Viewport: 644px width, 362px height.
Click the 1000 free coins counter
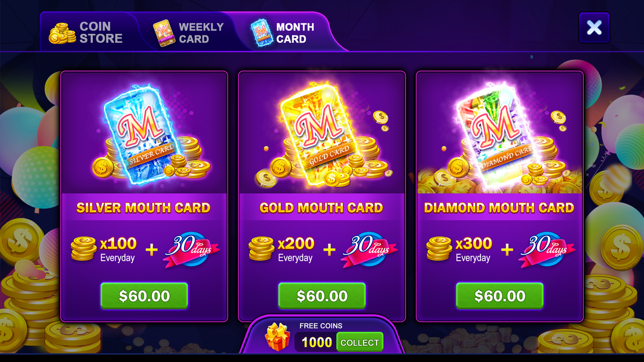[316, 342]
